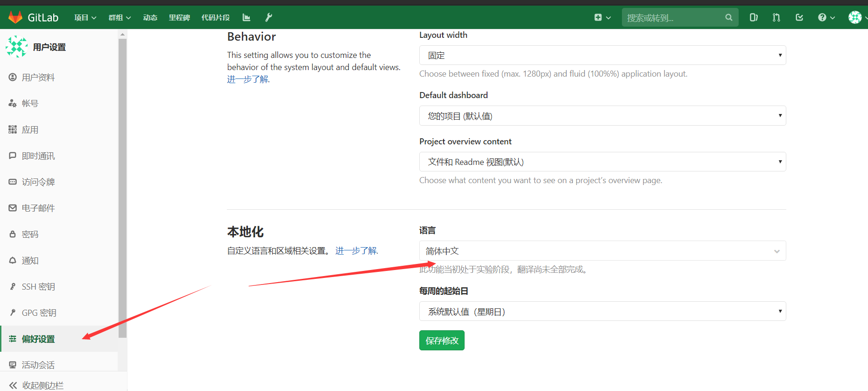Open the 每周的起始日 dropdown
868x391 pixels.
[x=602, y=311]
